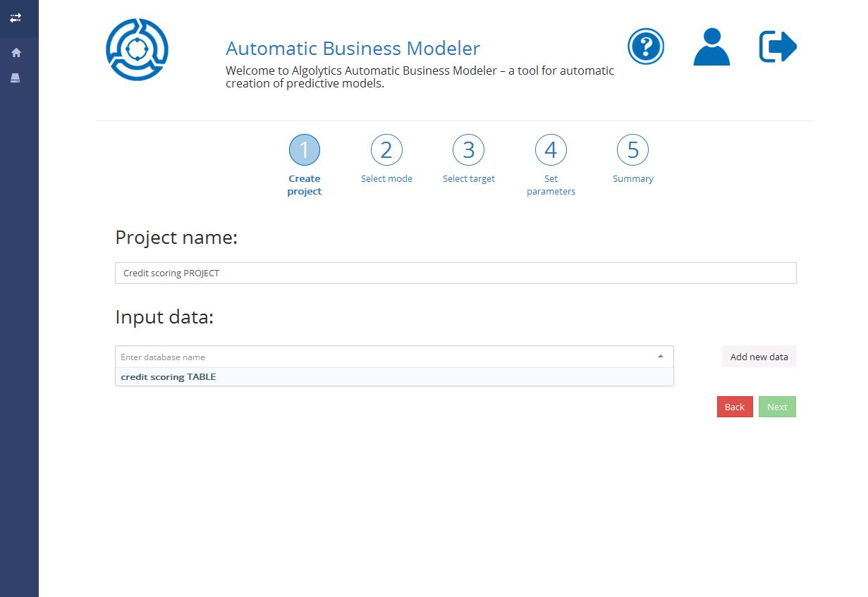868x597 pixels.
Task: Proceed with the green Next button
Action: coord(777,407)
